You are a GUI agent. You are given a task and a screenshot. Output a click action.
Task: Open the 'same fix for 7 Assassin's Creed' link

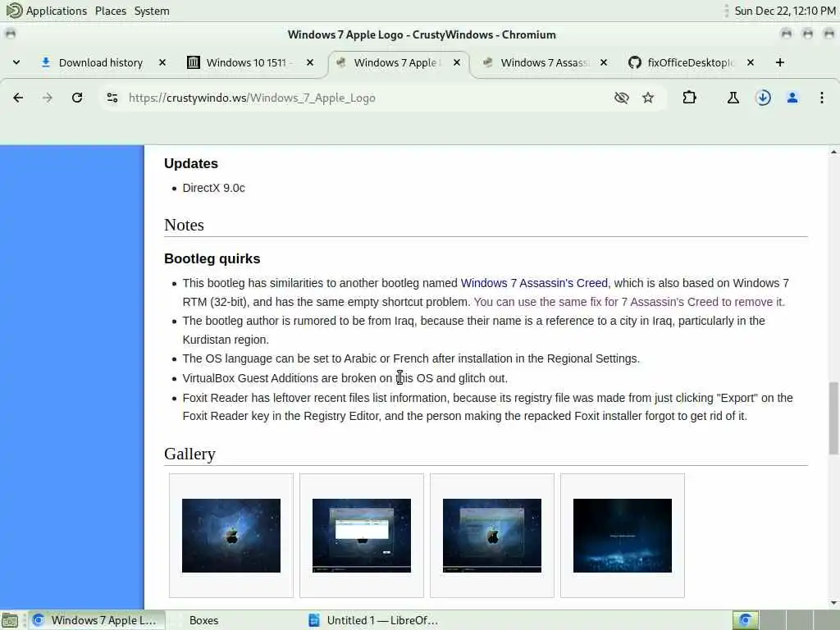pyautogui.click(x=629, y=302)
